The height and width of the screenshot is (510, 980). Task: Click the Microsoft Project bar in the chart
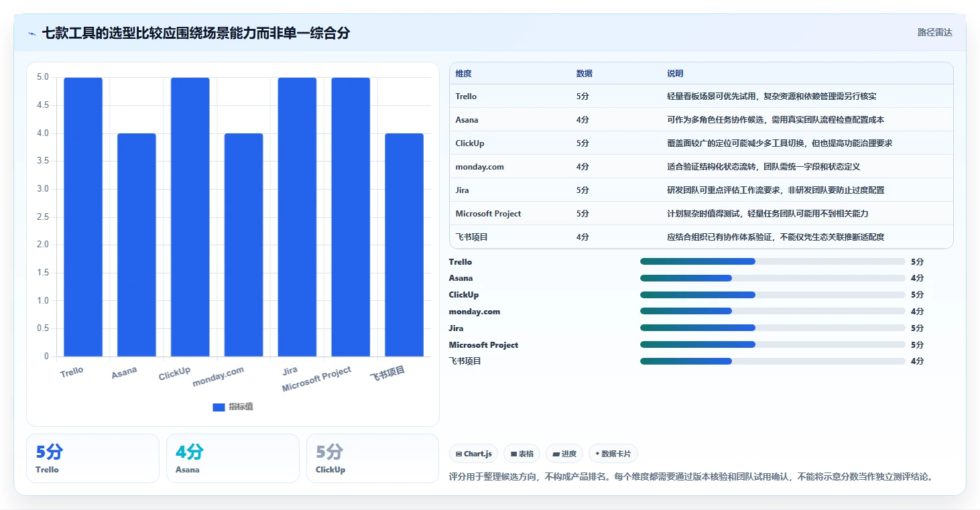click(x=351, y=217)
